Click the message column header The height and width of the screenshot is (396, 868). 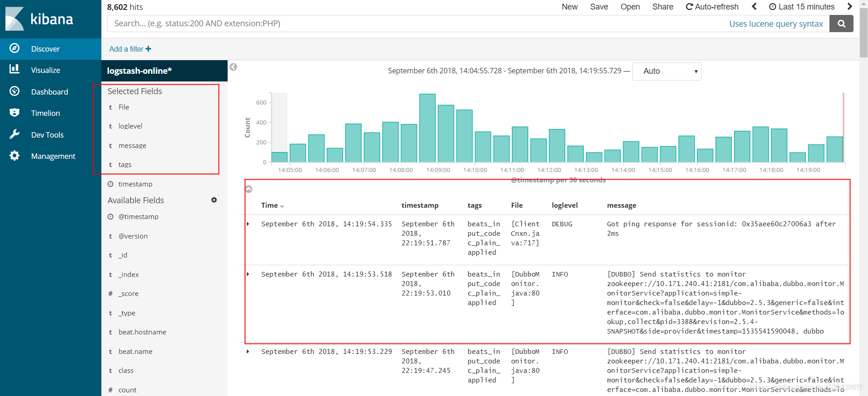click(x=621, y=205)
